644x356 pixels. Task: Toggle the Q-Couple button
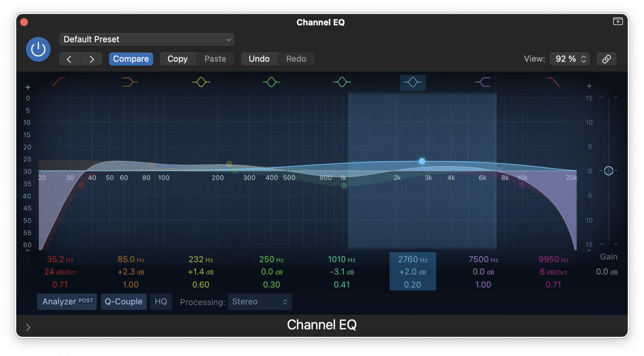click(123, 302)
